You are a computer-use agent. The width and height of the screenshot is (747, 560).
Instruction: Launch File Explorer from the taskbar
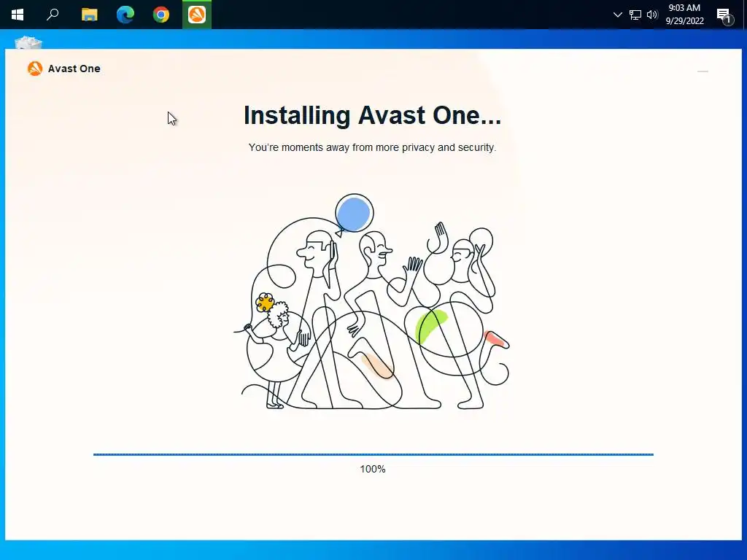click(x=89, y=15)
